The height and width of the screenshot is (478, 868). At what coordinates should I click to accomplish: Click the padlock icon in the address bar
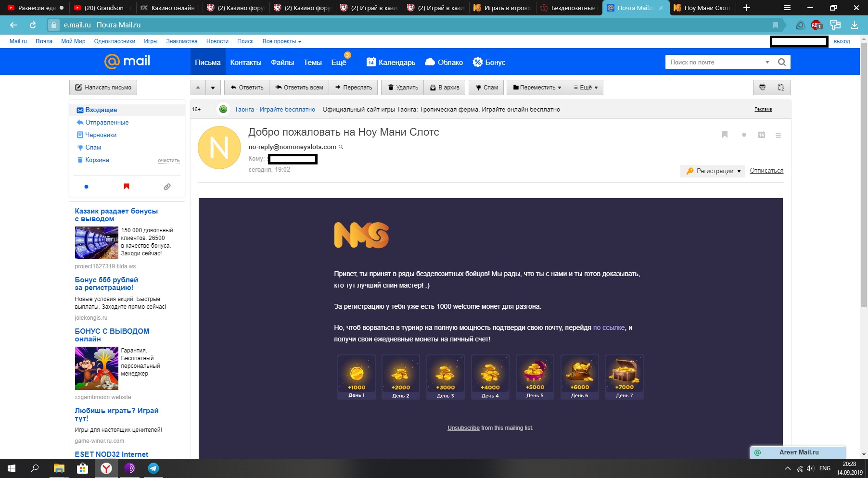click(54, 25)
